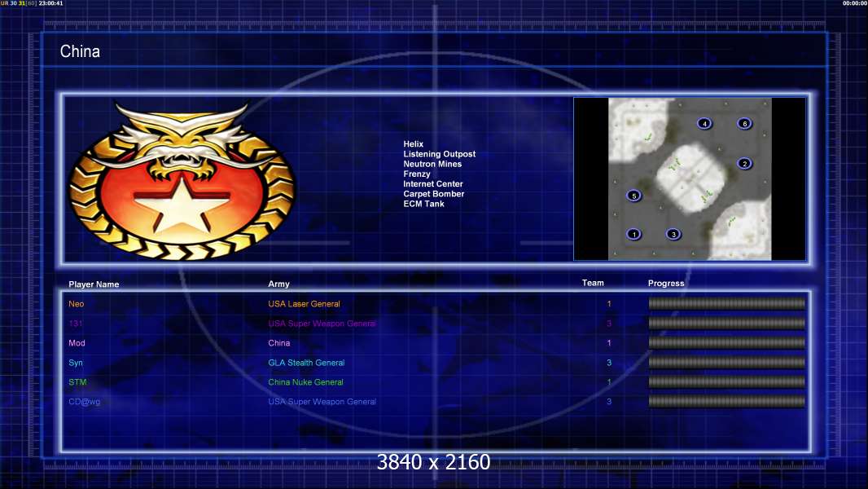The width and height of the screenshot is (868, 489).
Task: Click the China title heading
Action: click(80, 51)
